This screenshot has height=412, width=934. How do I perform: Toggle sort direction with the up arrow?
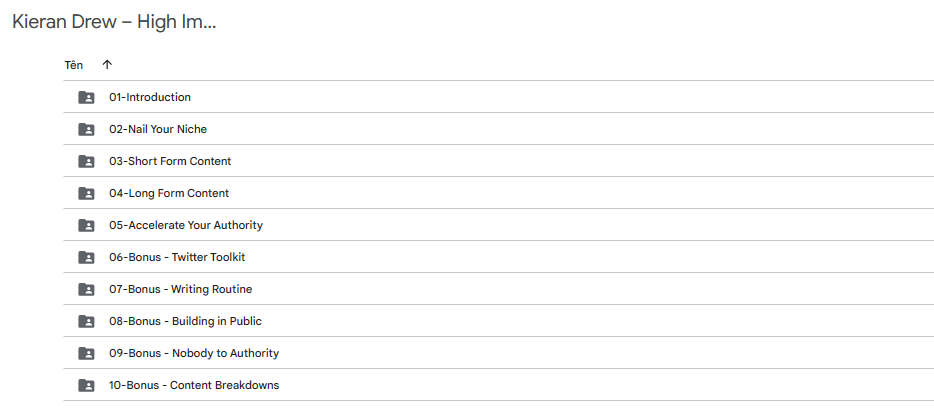pyautogui.click(x=107, y=65)
